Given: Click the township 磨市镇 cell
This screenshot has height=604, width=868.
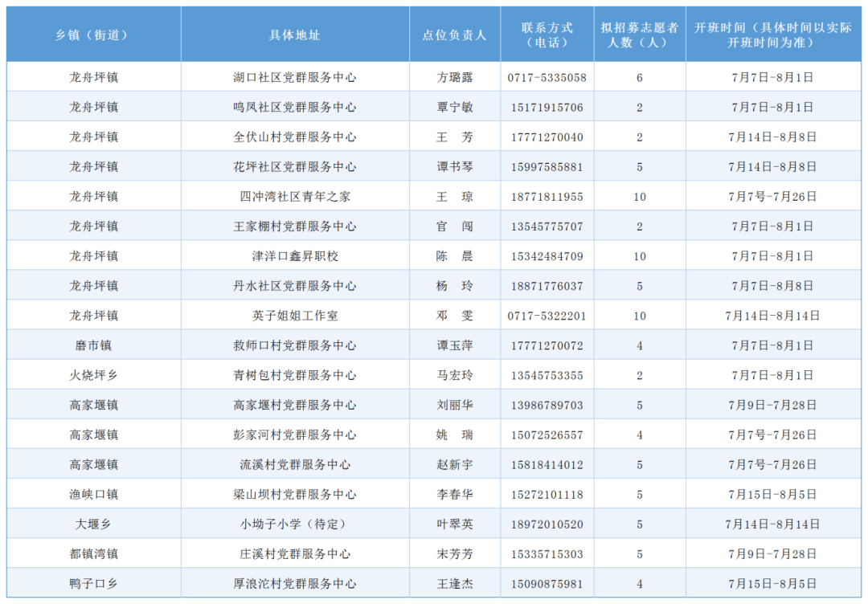Looking at the screenshot, I should point(94,345).
